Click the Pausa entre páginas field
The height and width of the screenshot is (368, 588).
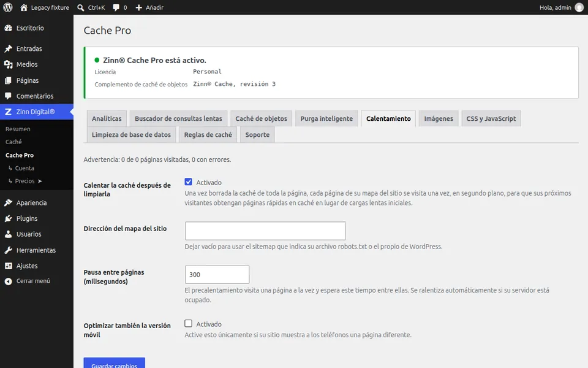[x=217, y=275]
